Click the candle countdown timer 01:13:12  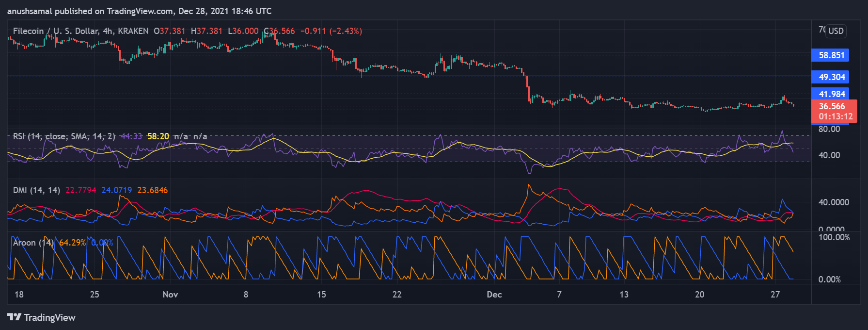[836, 116]
